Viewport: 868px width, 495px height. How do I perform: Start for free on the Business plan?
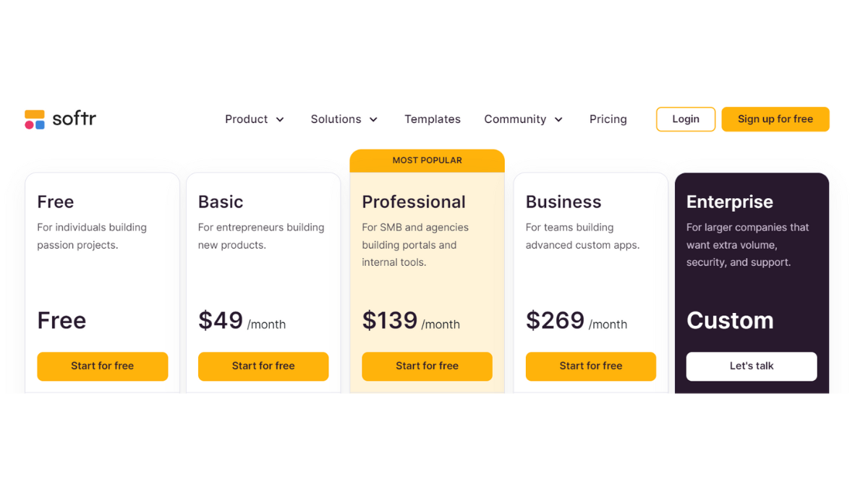590,366
